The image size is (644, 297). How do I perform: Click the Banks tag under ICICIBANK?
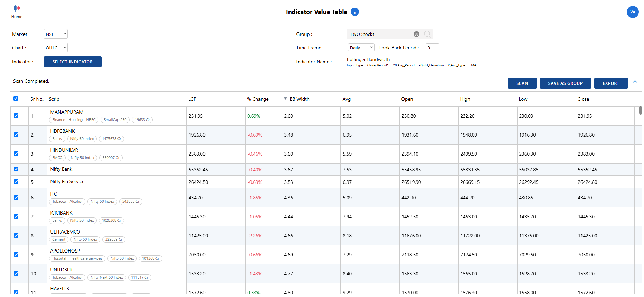pos(57,220)
